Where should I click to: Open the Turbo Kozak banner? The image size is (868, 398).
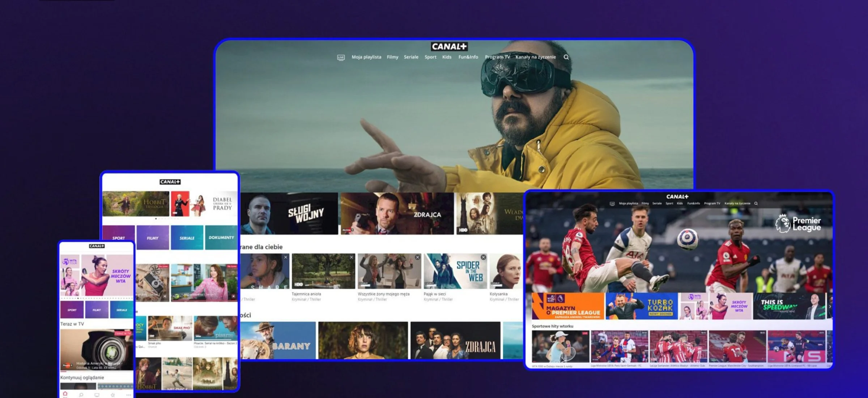pyautogui.click(x=642, y=306)
